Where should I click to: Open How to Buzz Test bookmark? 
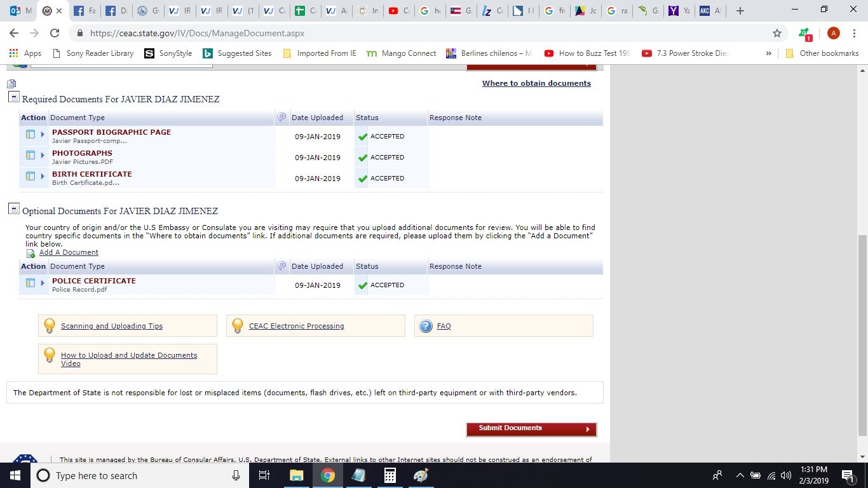tap(588, 53)
